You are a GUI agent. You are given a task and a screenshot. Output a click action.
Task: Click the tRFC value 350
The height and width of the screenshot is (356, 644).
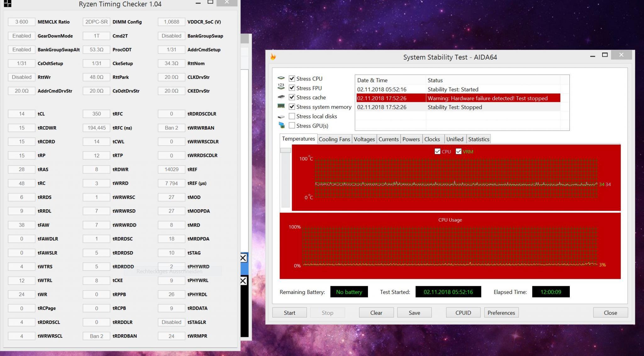97,114
